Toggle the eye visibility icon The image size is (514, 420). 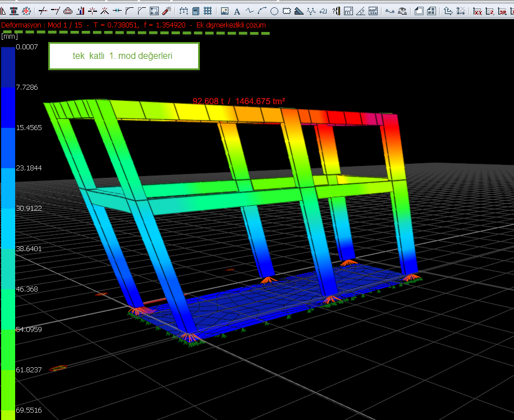click(402, 11)
